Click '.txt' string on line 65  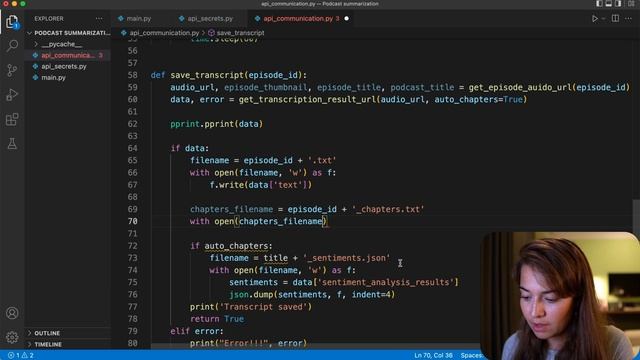pyautogui.click(x=322, y=160)
